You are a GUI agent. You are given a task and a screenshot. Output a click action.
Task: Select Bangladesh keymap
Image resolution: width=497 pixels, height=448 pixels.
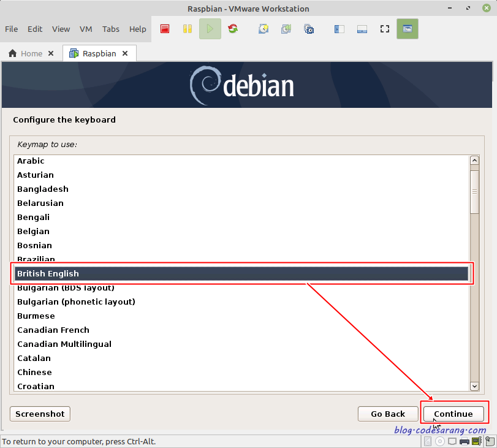coord(241,189)
